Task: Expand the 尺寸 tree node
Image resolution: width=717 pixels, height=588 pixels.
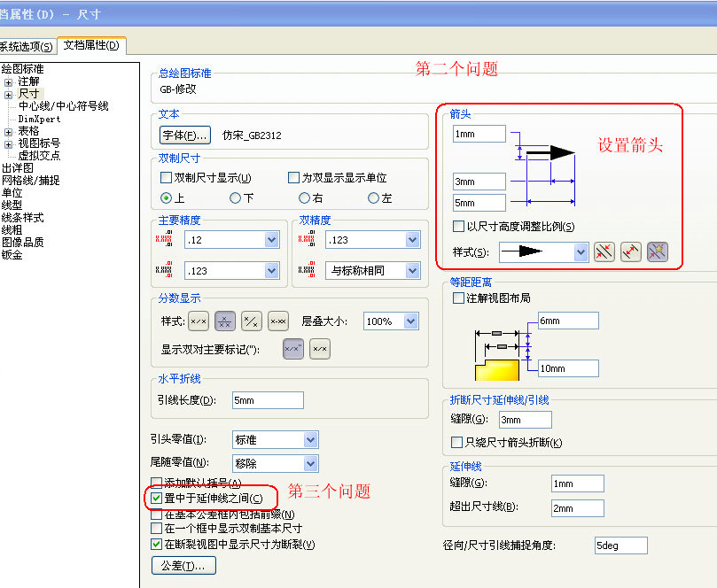Action: pos(8,95)
